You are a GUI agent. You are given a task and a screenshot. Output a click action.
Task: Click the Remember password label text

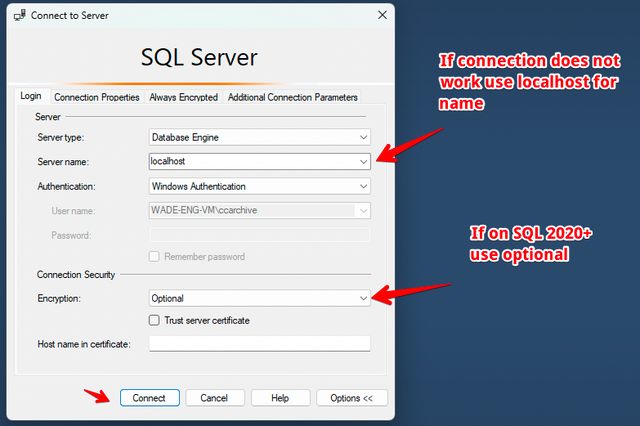point(204,257)
